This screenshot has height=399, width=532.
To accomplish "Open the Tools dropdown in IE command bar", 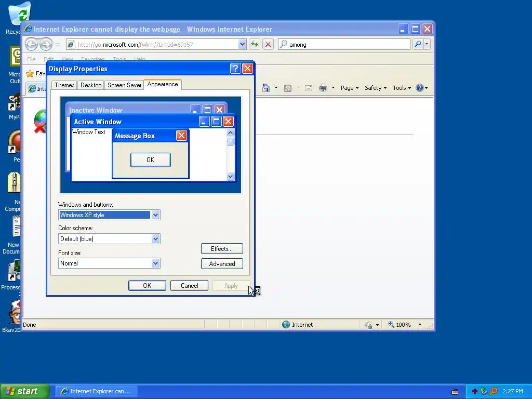I will click(x=402, y=88).
